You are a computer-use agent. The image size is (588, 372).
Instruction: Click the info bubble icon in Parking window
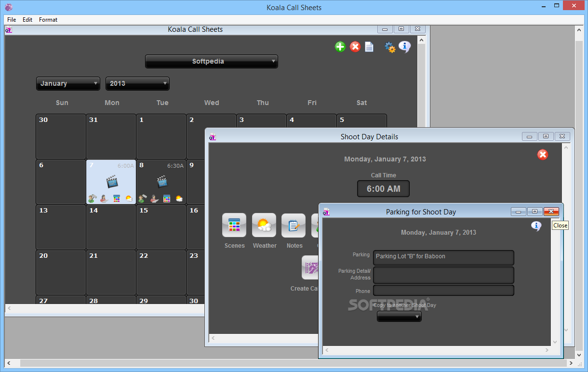pyautogui.click(x=536, y=226)
